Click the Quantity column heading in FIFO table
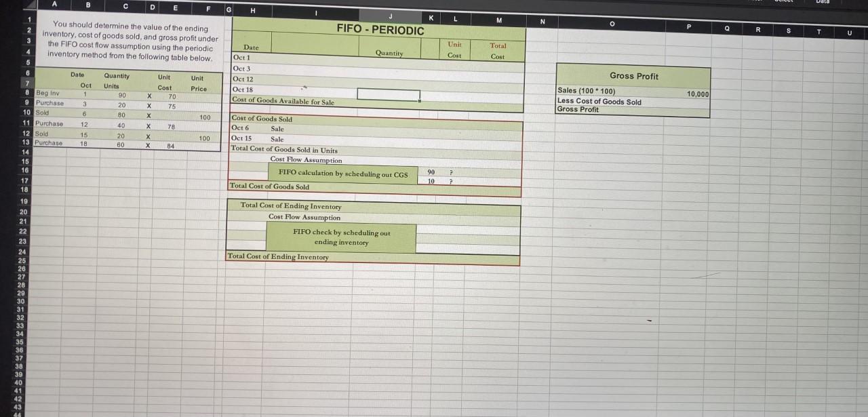This screenshot has height=417, width=868. 389,53
